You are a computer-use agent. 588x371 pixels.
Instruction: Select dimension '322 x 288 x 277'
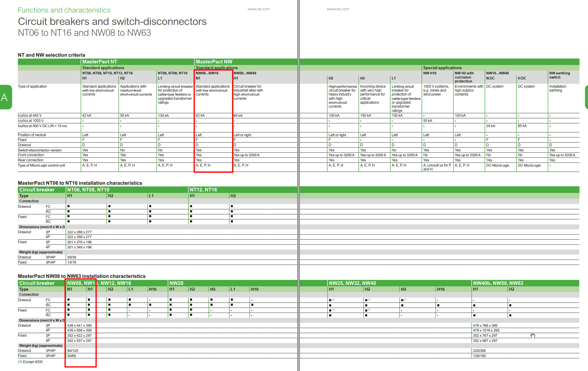click(79, 232)
